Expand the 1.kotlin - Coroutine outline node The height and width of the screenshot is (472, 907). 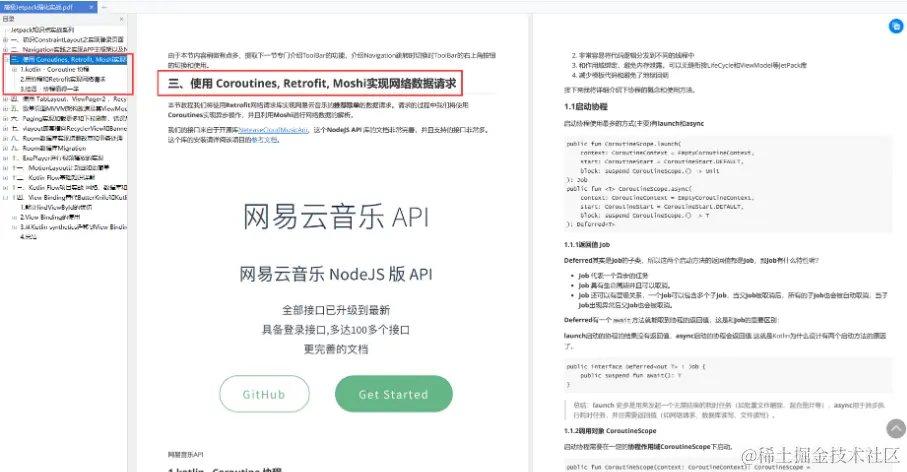click(14, 69)
